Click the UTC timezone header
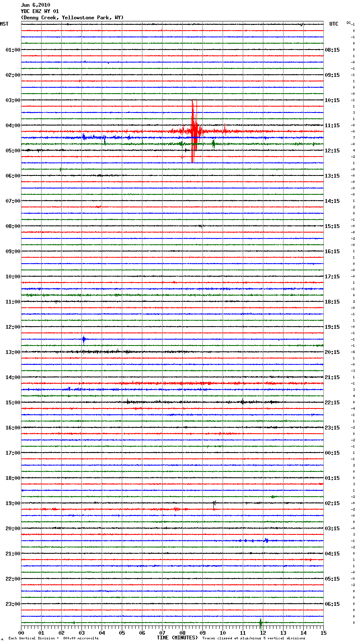357x644 pixels. tap(333, 24)
